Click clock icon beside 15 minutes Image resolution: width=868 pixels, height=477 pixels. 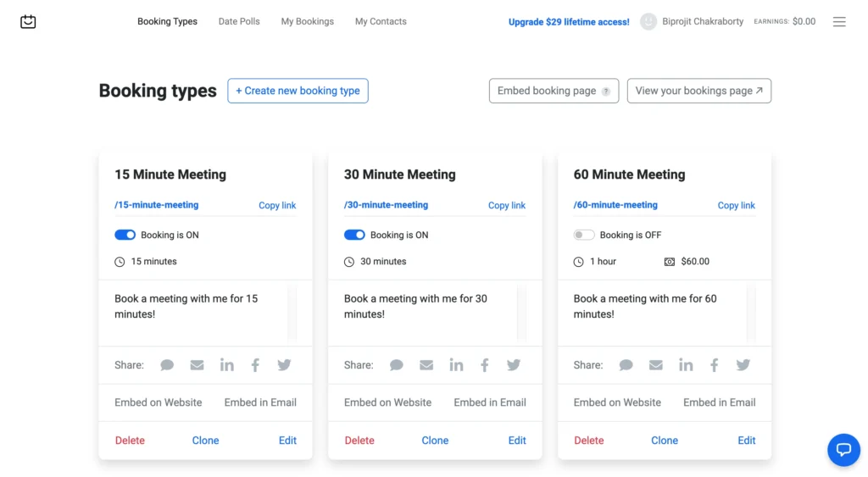[120, 262]
